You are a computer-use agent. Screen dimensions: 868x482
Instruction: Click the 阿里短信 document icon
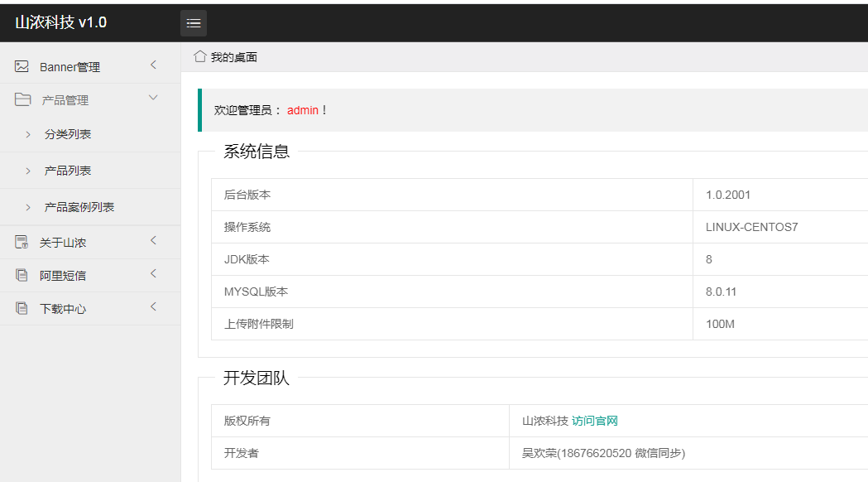(x=22, y=275)
